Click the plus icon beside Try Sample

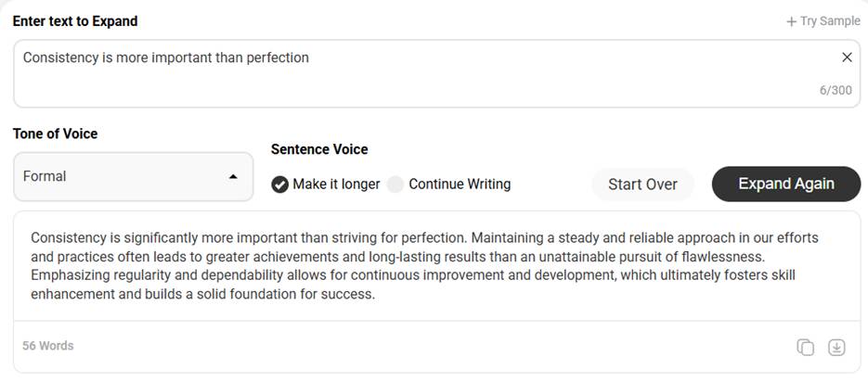click(x=791, y=21)
